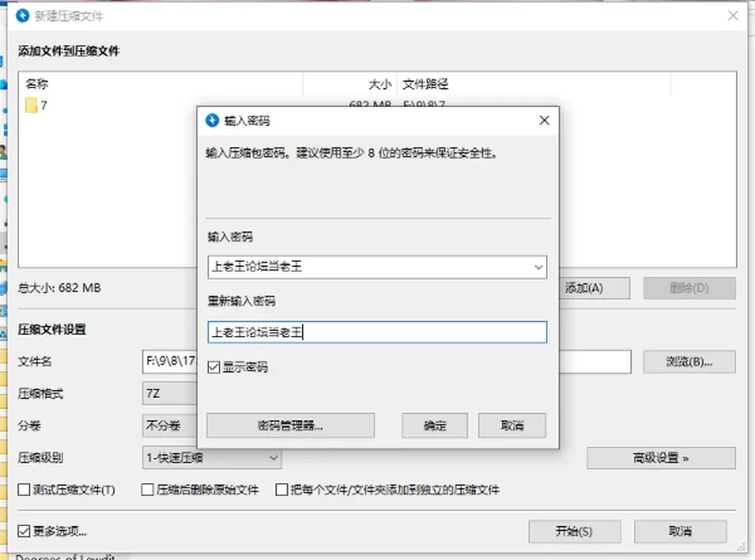The height and width of the screenshot is (560, 755).
Task: Close the 输入密码 dialog with its X
Action: pyautogui.click(x=544, y=120)
